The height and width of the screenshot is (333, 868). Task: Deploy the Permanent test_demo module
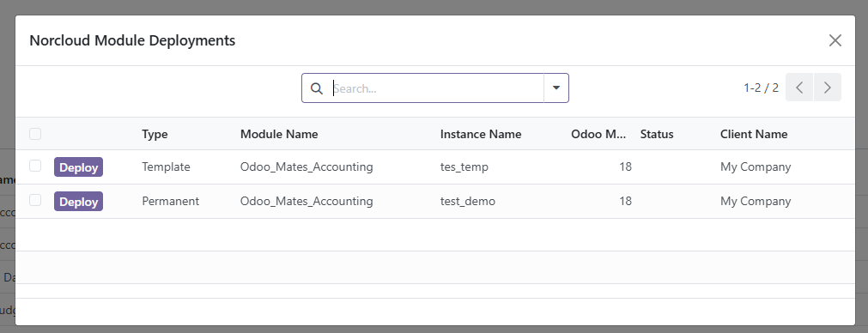79,202
